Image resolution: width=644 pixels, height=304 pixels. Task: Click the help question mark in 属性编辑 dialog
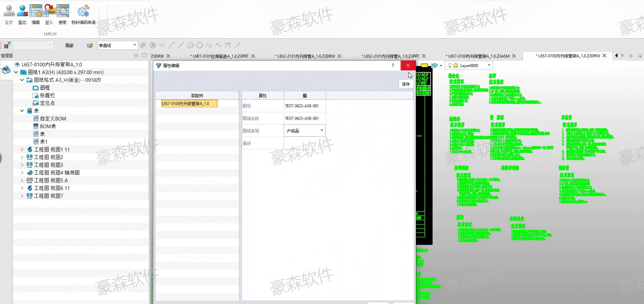(x=392, y=66)
